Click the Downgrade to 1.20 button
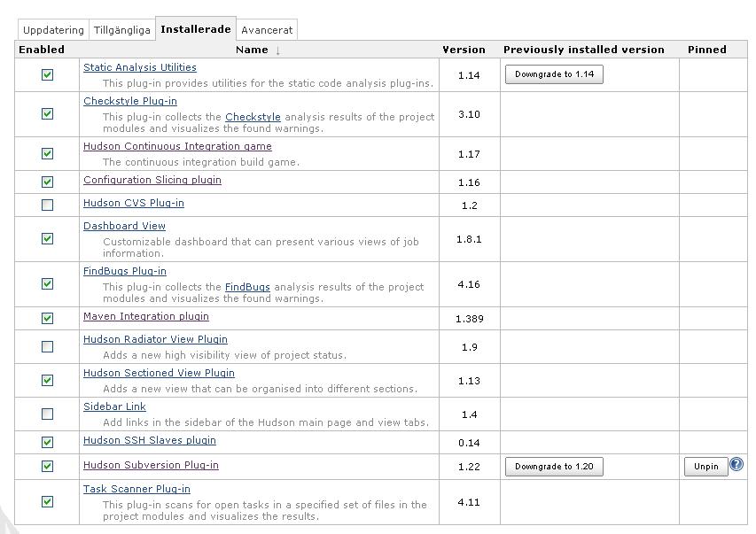 (554, 466)
